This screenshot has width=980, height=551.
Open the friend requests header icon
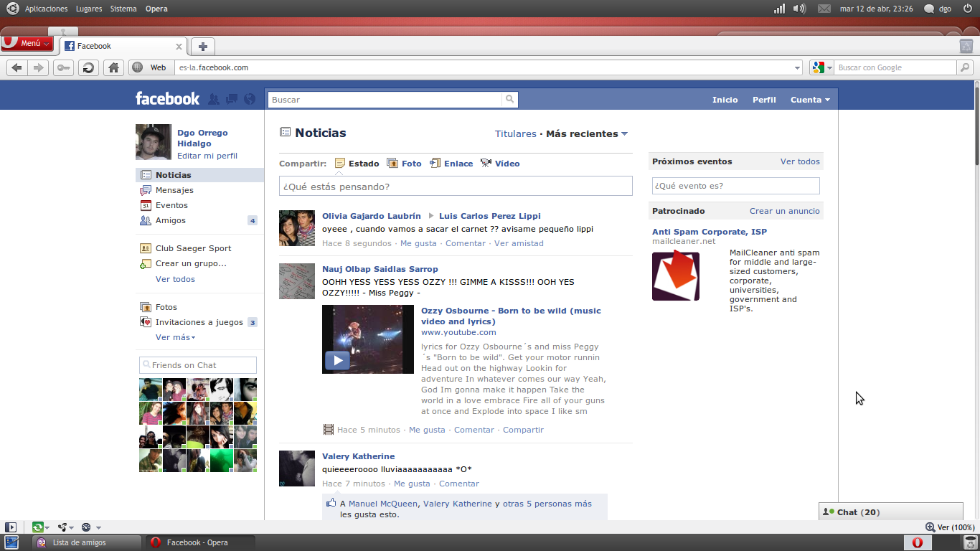[x=214, y=99]
